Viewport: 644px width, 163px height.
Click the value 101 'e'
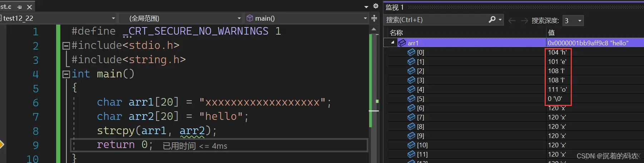pos(557,62)
